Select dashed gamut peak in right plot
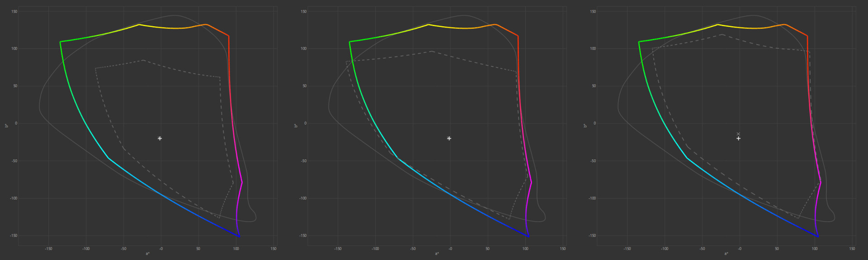868x260 pixels. [x=722, y=34]
